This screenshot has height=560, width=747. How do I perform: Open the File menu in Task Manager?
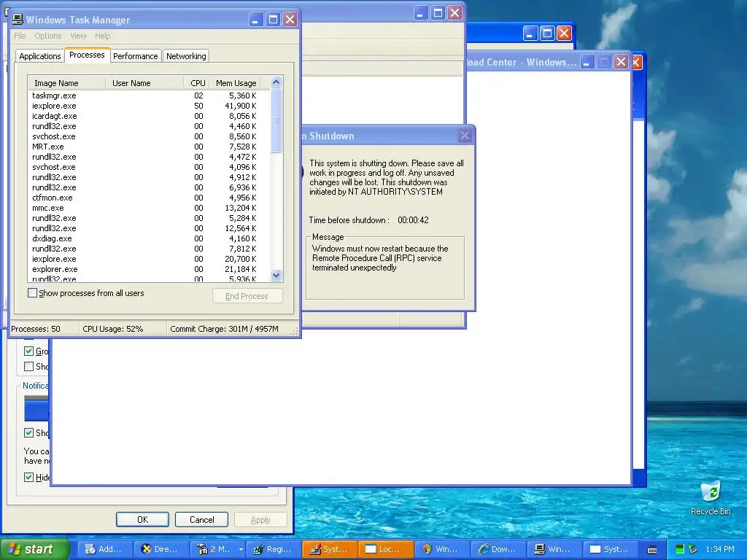[x=20, y=36]
